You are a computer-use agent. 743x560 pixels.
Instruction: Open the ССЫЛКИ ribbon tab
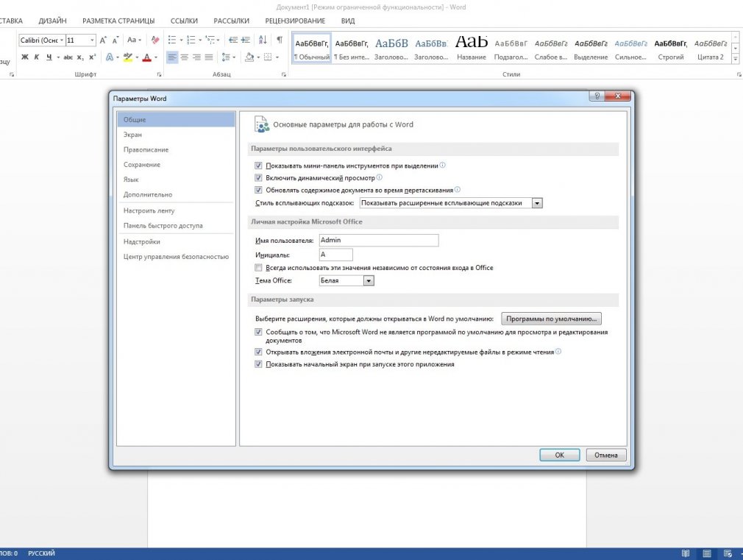(185, 21)
